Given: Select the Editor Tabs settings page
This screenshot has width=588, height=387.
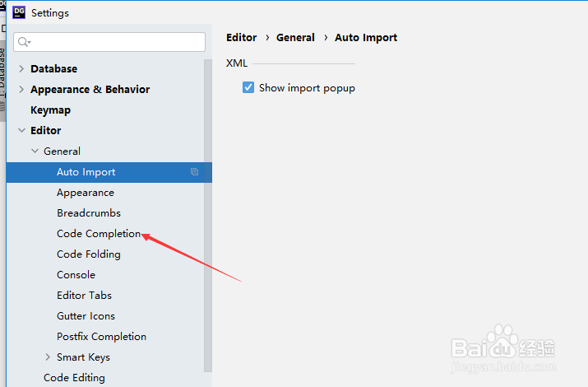Looking at the screenshot, I should click(x=84, y=296).
